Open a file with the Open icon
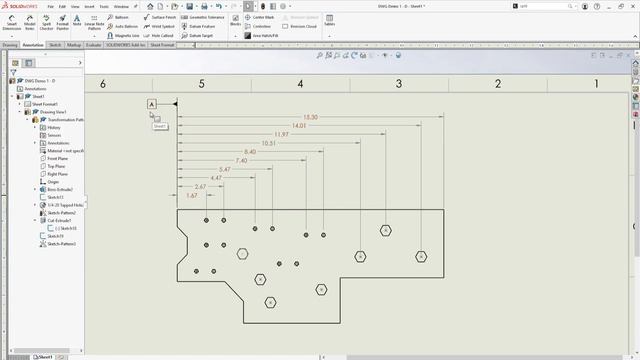Image resolution: width=640 pixels, height=360 pixels. click(174, 6)
